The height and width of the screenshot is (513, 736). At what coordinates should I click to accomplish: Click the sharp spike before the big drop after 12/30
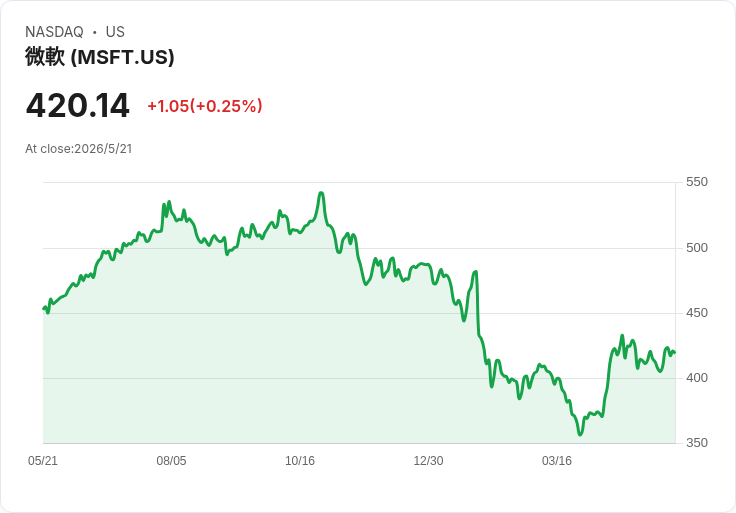(475, 272)
